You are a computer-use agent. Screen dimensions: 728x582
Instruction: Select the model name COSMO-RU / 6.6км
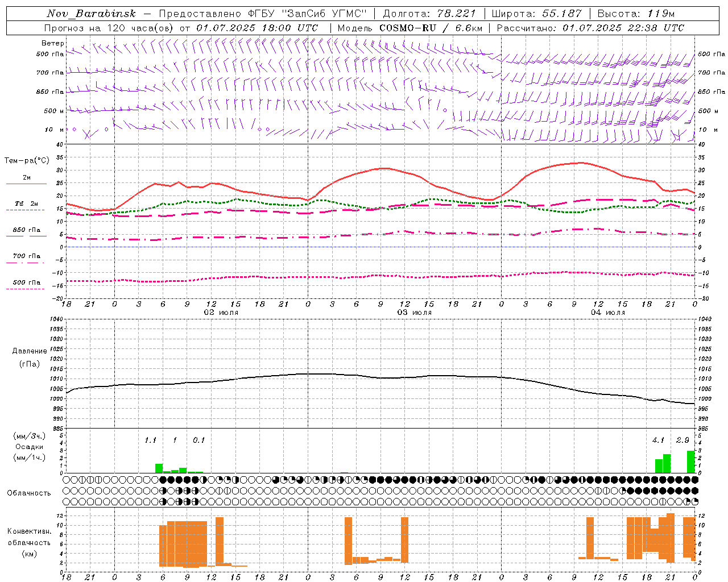(x=431, y=28)
